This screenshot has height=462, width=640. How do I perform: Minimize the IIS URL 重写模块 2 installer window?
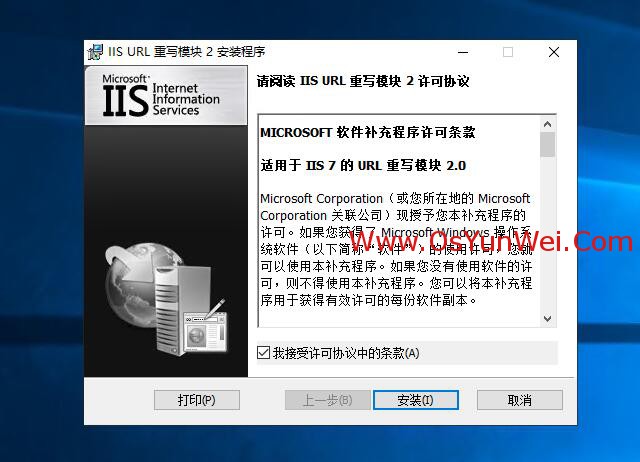click(463, 52)
